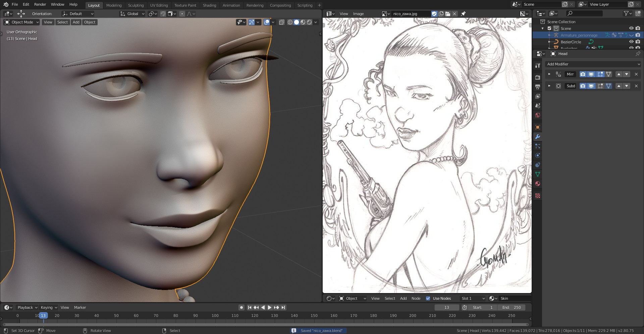Open View Layer properties tab
This screenshot has height=334, width=644.
(x=538, y=96)
